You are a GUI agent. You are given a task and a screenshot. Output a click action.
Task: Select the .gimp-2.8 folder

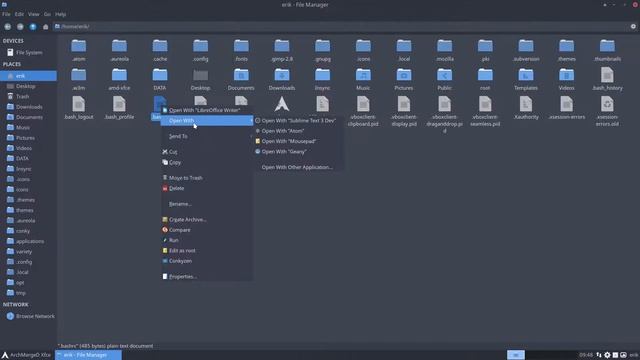pyautogui.click(x=282, y=50)
